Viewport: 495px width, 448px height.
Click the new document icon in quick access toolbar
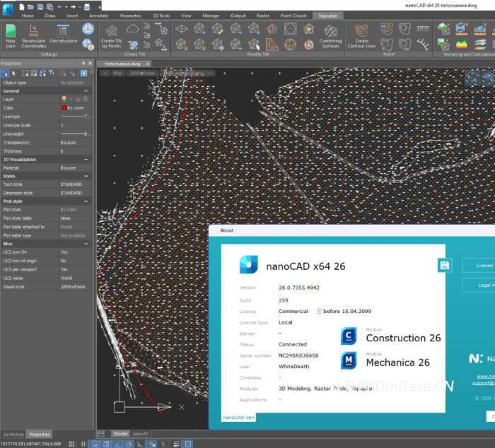(21, 6)
